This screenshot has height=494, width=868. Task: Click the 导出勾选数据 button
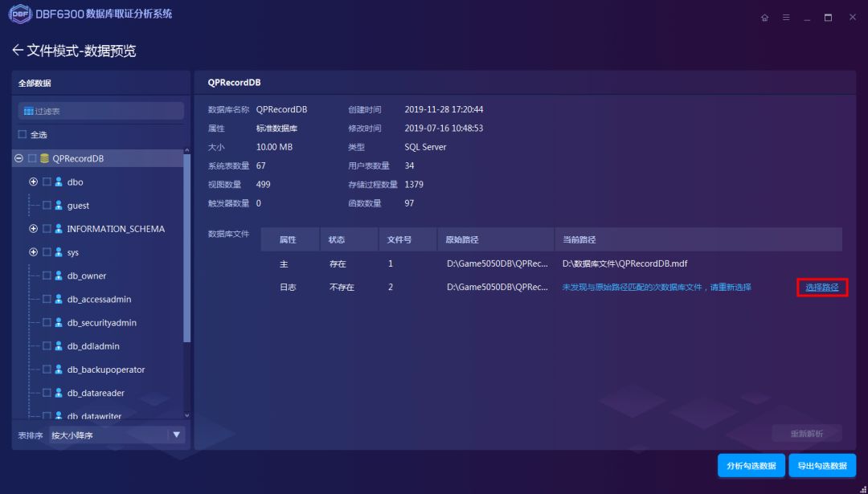tap(822, 466)
